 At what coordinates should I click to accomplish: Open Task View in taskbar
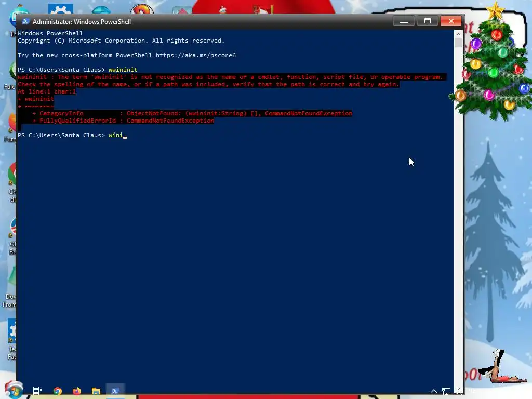click(37, 391)
